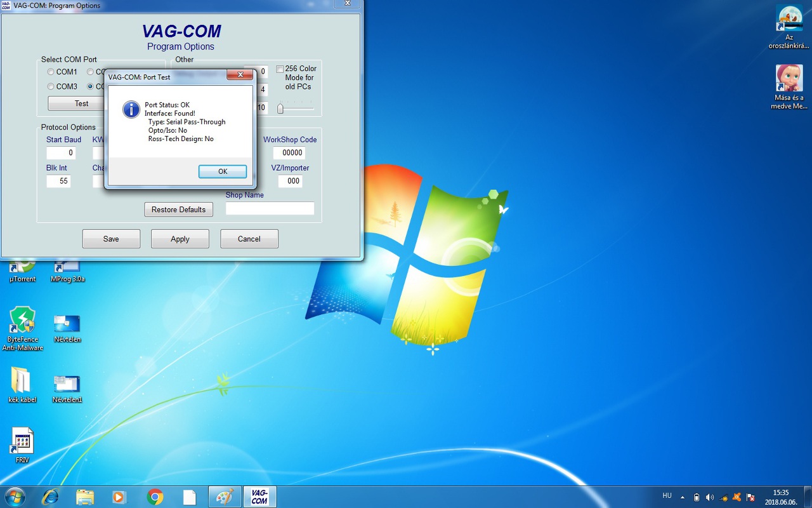Launch Google Chrome from the taskbar

[x=155, y=497]
